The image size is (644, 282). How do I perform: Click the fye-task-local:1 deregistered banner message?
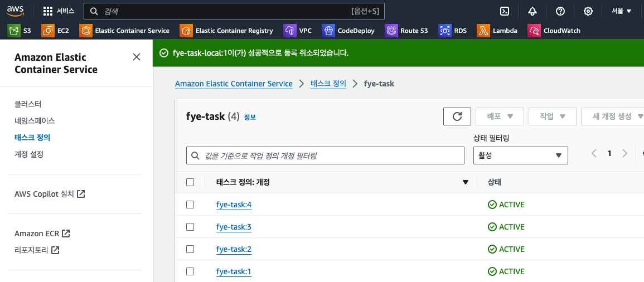pos(261,53)
